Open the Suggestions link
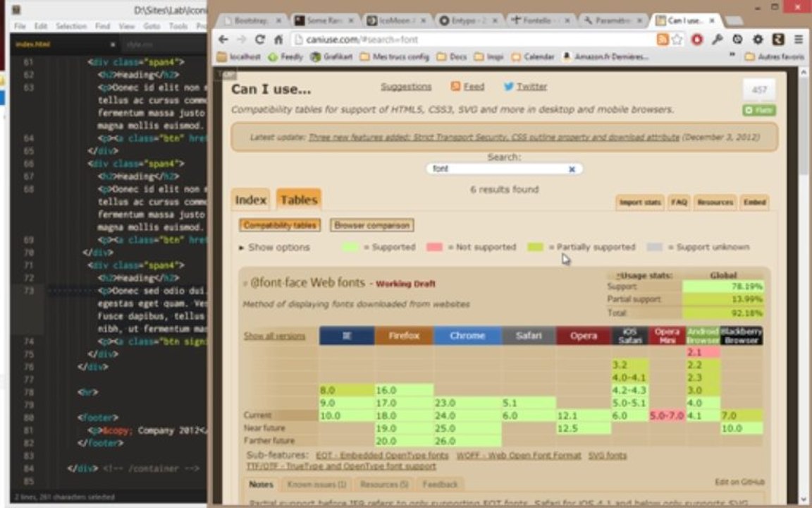The image size is (812, 508). pyautogui.click(x=406, y=87)
